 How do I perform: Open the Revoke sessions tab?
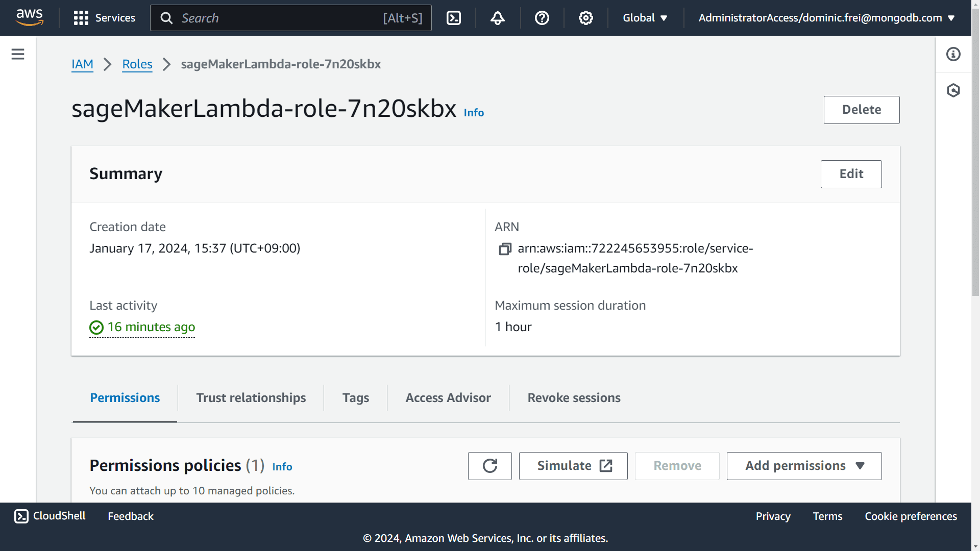pyautogui.click(x=574, y=398)
